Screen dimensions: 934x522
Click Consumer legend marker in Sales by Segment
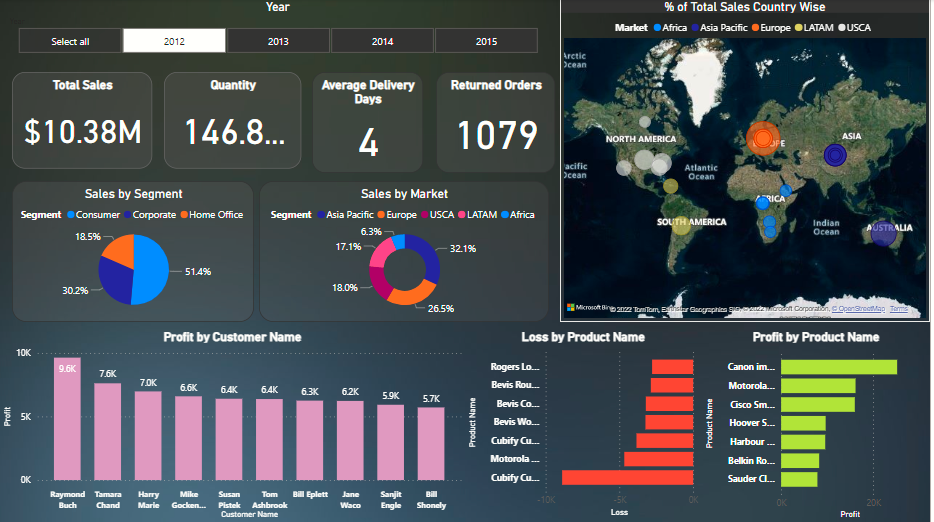point(71,215)
